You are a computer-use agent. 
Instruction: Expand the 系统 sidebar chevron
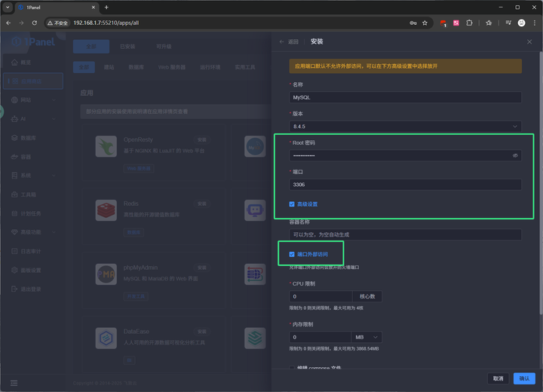[54, 176]
